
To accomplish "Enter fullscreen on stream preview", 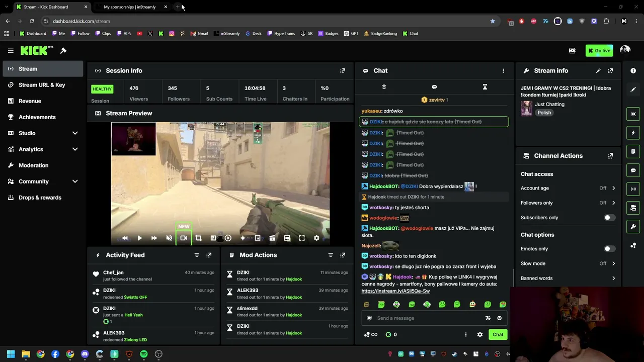I will (302, 238).
